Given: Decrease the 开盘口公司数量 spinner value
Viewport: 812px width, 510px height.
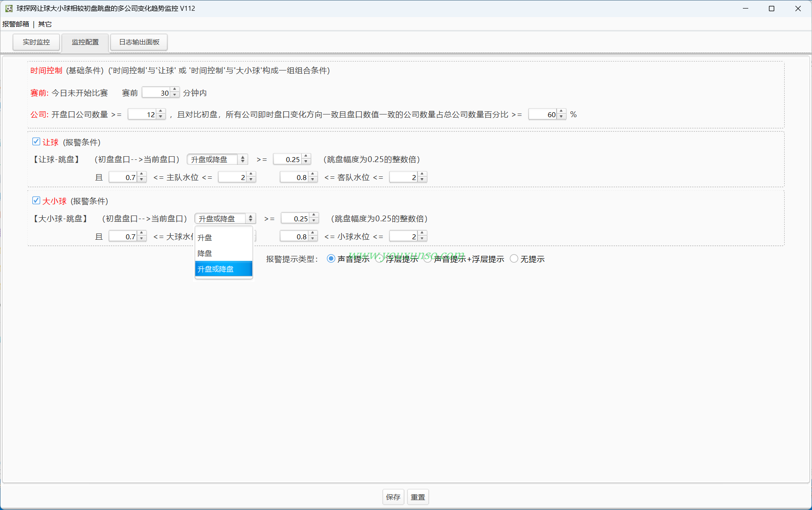Looking at the screenshot, I should [x=161, y=117].
